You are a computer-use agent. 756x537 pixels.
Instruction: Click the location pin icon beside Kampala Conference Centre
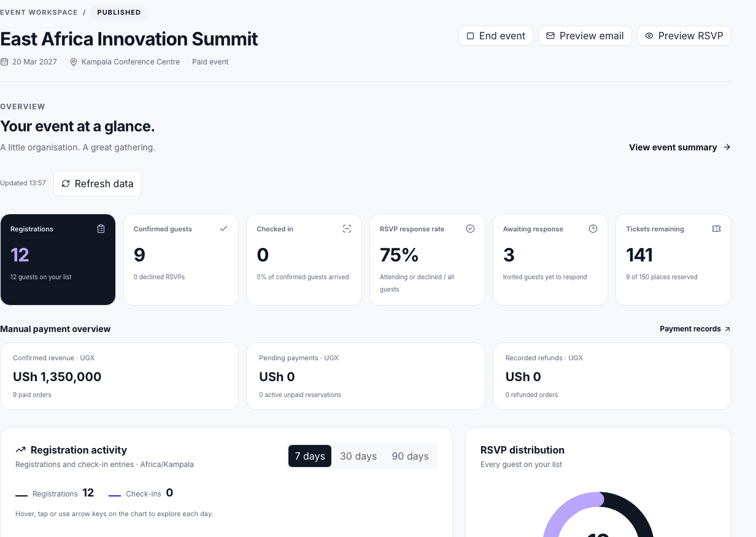coord(74,62)
